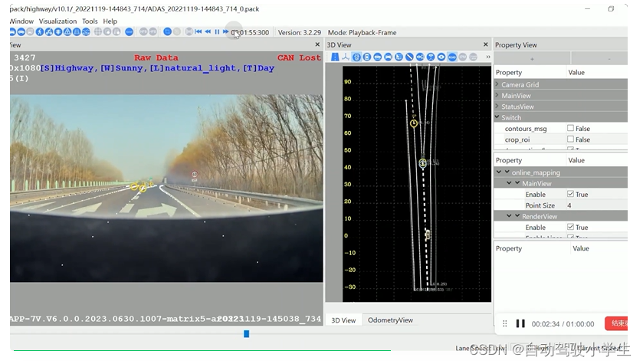This screenshot has width=643, height=364.
Task: Toggle the front-facing car icon in 3D View
Action: (389, 57)
